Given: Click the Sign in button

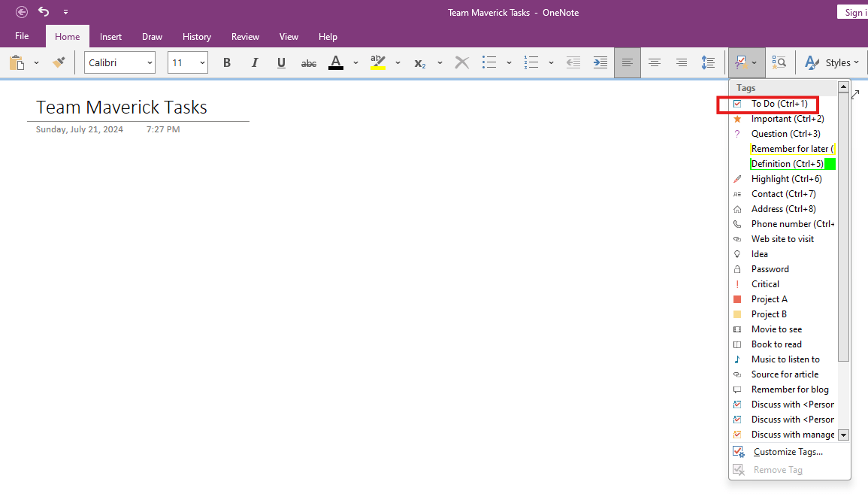Looking at the screenshot, I should click(x=852, y=12).
